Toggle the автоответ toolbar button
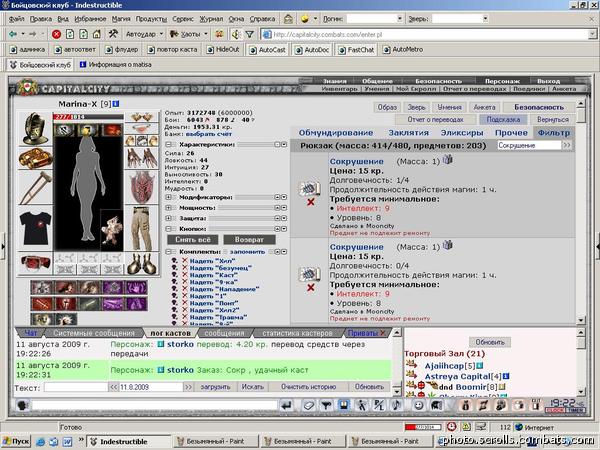The height and width of the screenshot is (450, 600). point(75,49)
